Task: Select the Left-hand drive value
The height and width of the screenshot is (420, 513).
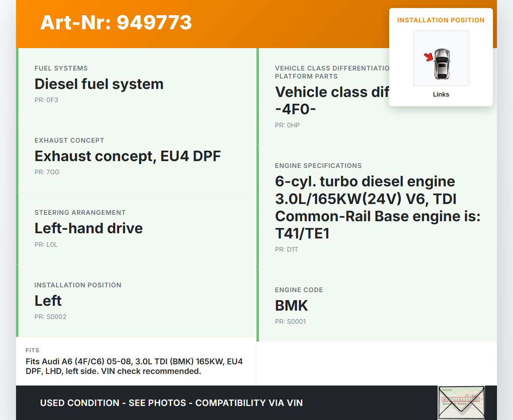Action: 89,228
